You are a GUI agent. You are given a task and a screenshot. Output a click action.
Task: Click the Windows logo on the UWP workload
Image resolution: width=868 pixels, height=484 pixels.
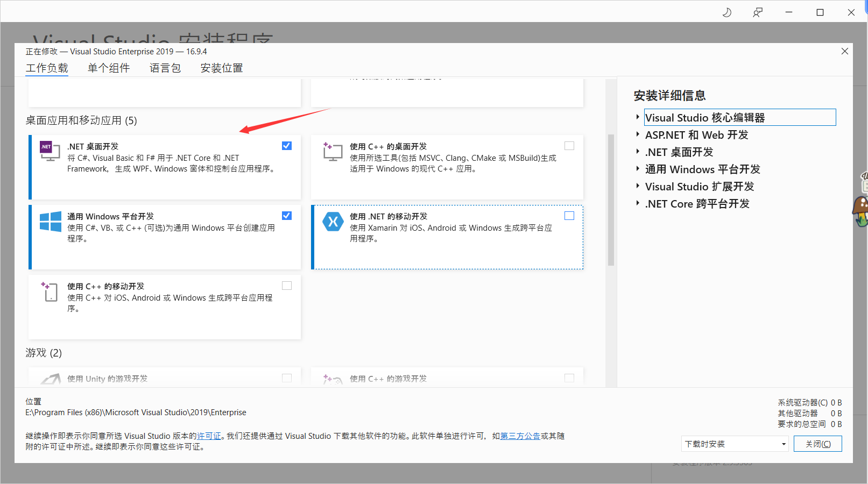click(51, 222)
